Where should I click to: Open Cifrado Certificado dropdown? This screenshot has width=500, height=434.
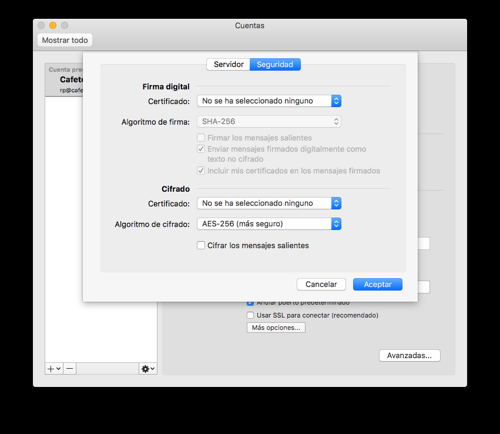269,203
